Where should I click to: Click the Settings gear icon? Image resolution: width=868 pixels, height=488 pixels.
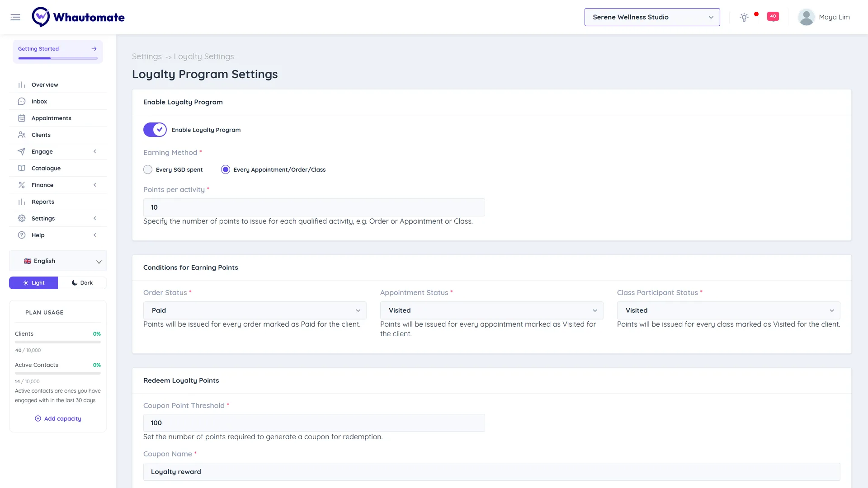[x=22, y=219]
